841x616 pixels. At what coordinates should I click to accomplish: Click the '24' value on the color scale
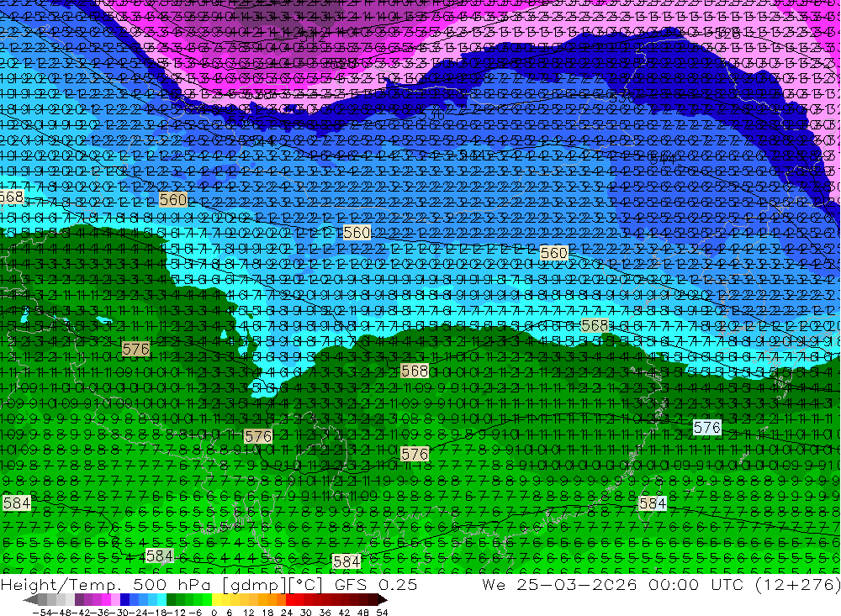[x=287, y=613]
